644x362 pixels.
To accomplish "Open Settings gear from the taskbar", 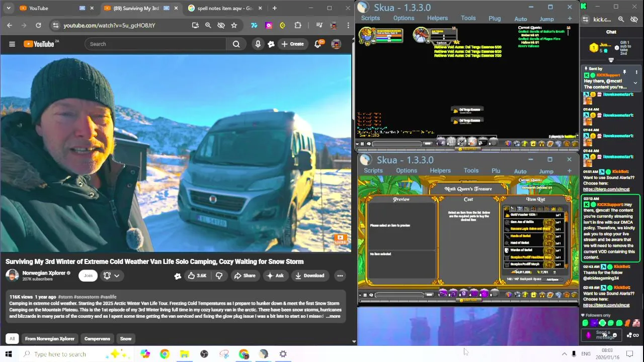I will [283, 354].
